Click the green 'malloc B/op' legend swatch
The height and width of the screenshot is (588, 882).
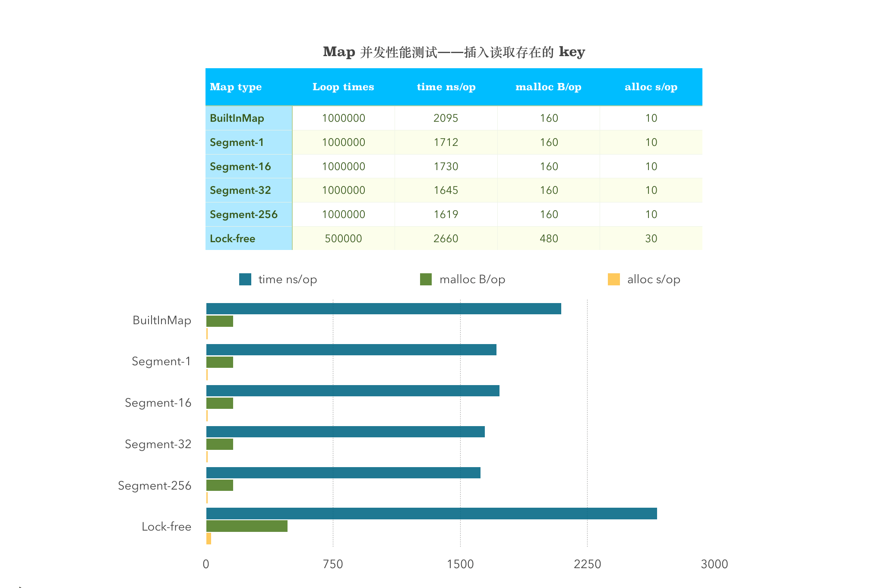pos(426,279)
